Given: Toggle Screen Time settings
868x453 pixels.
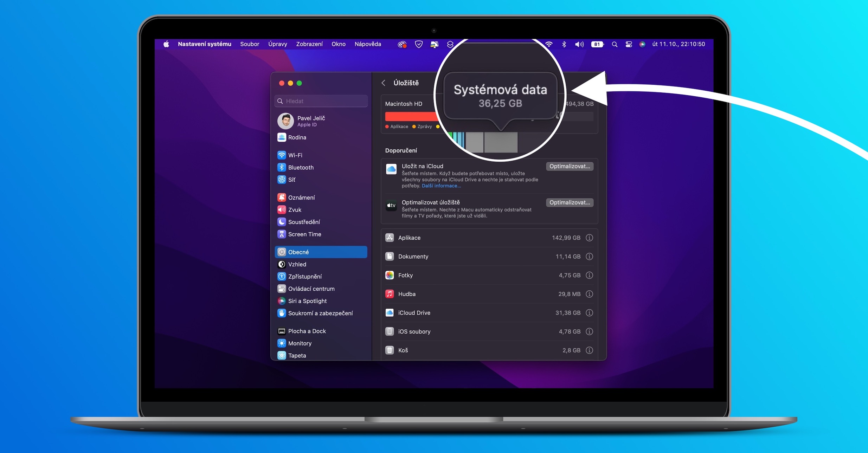Looking at the screenshot, I should click(305, 234).
